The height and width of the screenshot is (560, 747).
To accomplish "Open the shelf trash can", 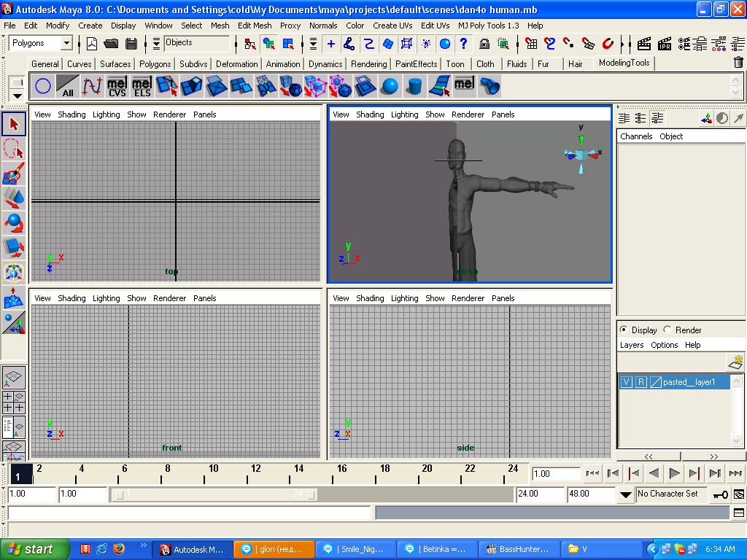I will click(738, 62).
